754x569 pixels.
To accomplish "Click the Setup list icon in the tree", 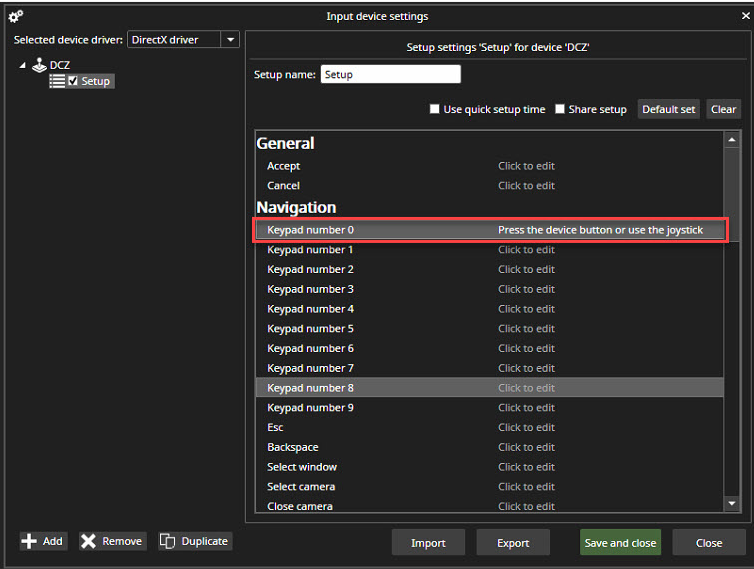I will pyautogui.click(x=57, y=81).
